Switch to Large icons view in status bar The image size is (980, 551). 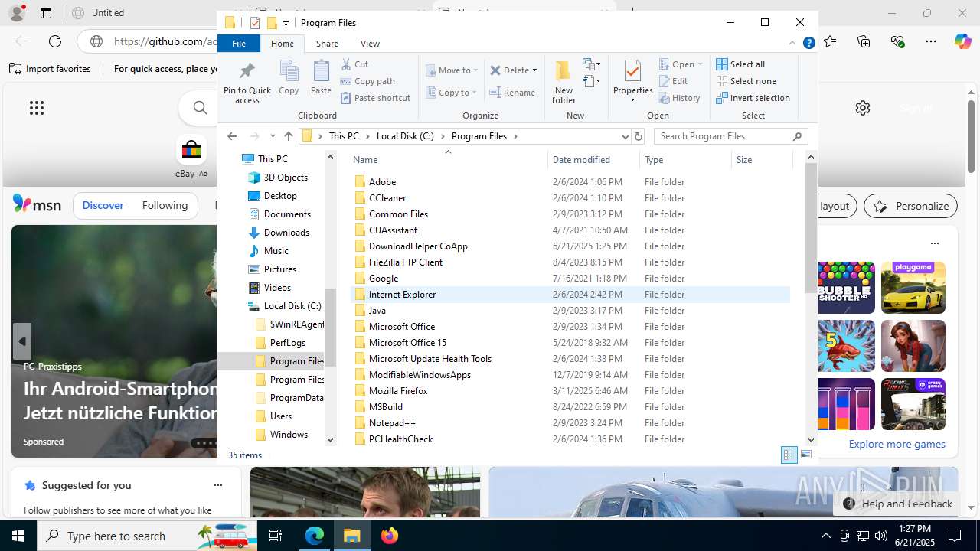(x=805, y=455)
